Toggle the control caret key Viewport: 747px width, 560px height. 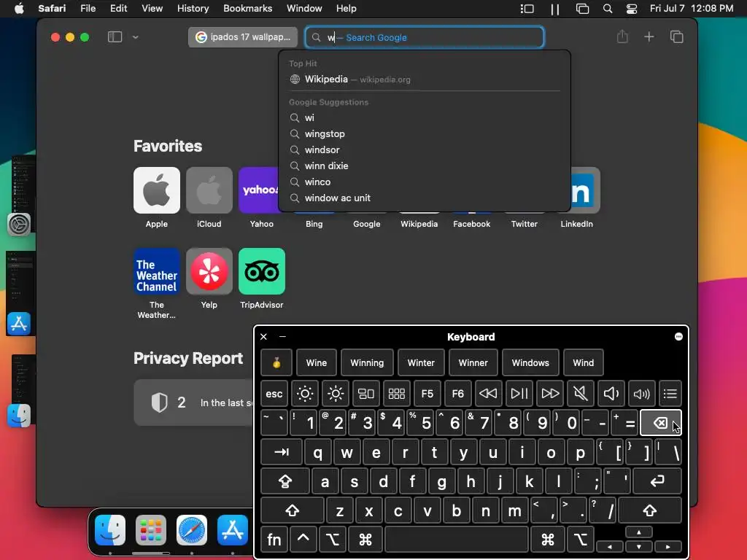click(303, 540)
